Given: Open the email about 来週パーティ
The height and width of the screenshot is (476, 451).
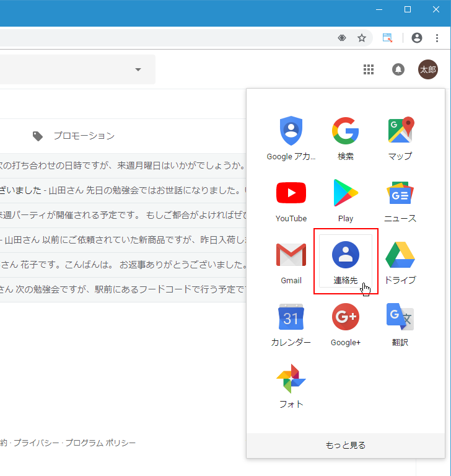Looking at the screenshot, I should tap(123, 215).
